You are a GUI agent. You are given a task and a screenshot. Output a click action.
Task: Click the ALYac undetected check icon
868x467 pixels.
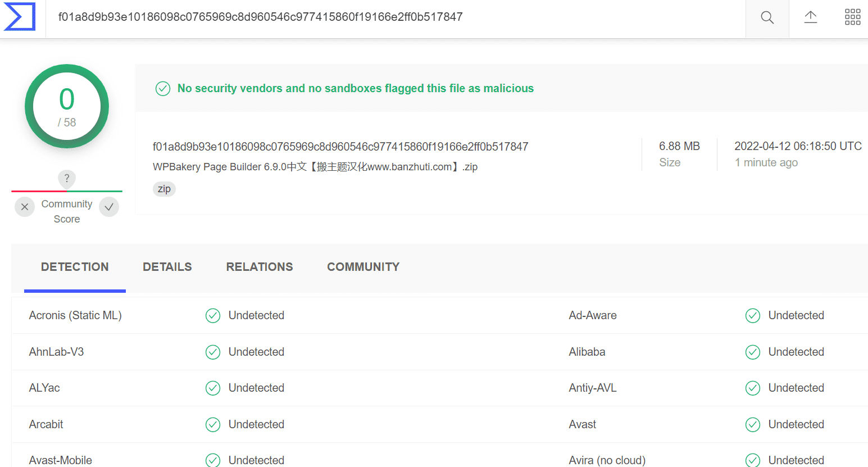(x=213, y=388)
